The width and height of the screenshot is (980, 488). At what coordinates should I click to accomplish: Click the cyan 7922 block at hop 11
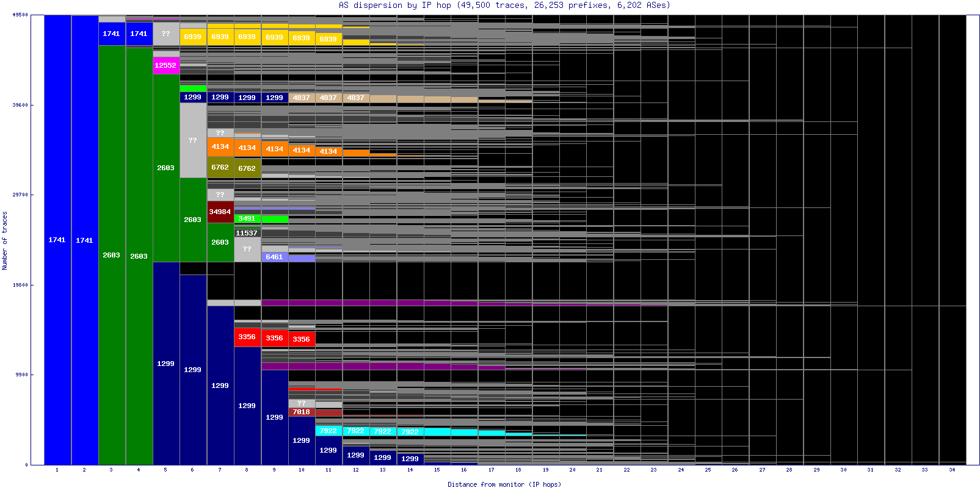[x=328, y=431]
